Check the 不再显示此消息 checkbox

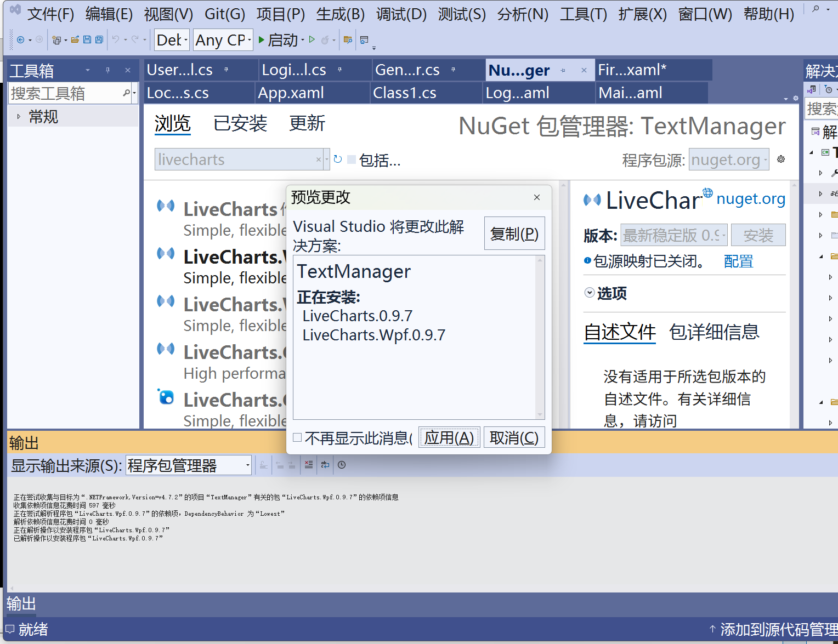(x=297, y=437)
